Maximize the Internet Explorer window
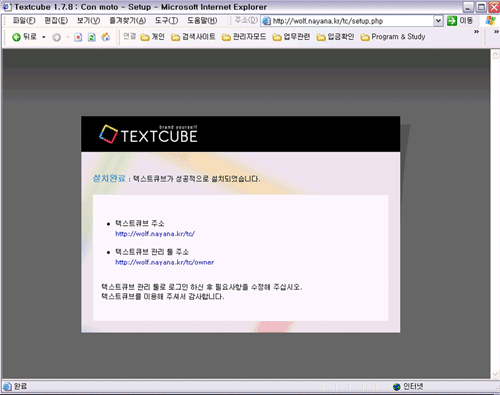 click(481, 7)
